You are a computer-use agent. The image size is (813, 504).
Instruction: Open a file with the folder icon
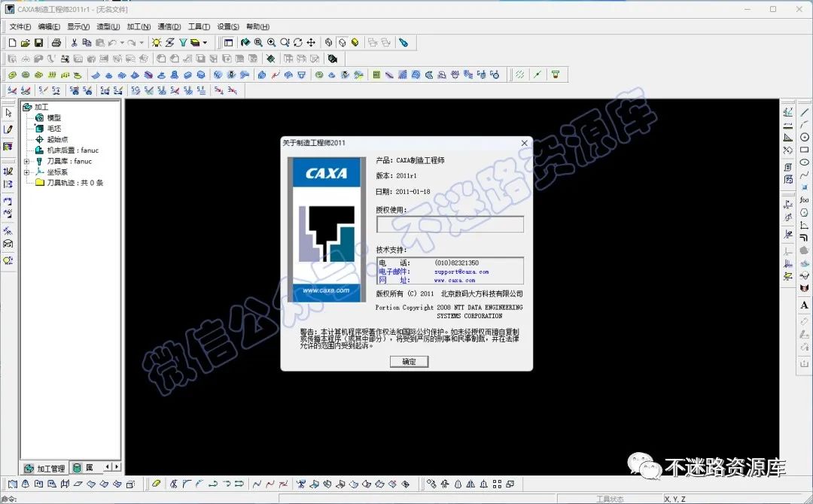point(26,42)
